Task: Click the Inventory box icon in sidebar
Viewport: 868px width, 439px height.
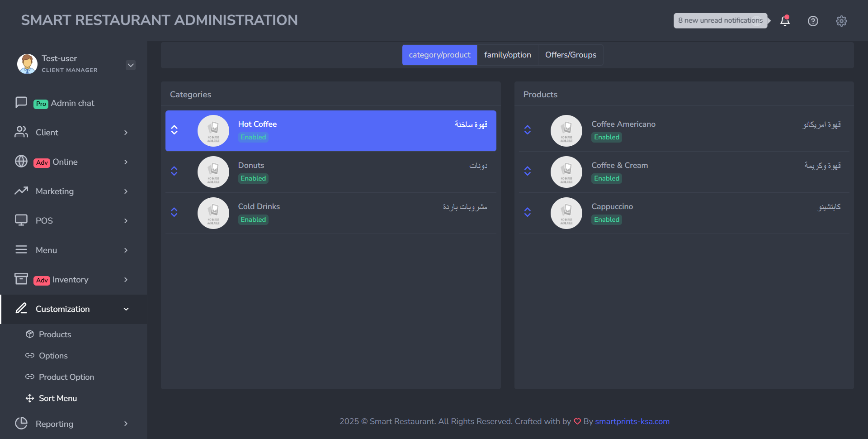Action: click(21, 279)
